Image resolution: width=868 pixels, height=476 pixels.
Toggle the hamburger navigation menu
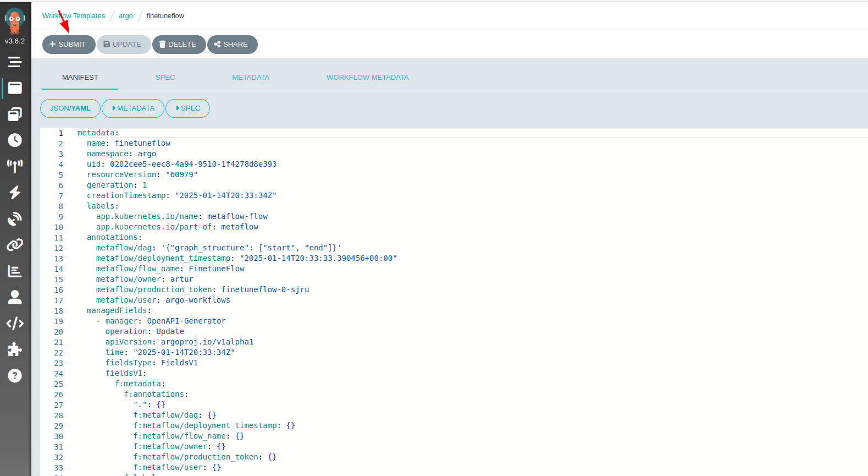[15, 62]
